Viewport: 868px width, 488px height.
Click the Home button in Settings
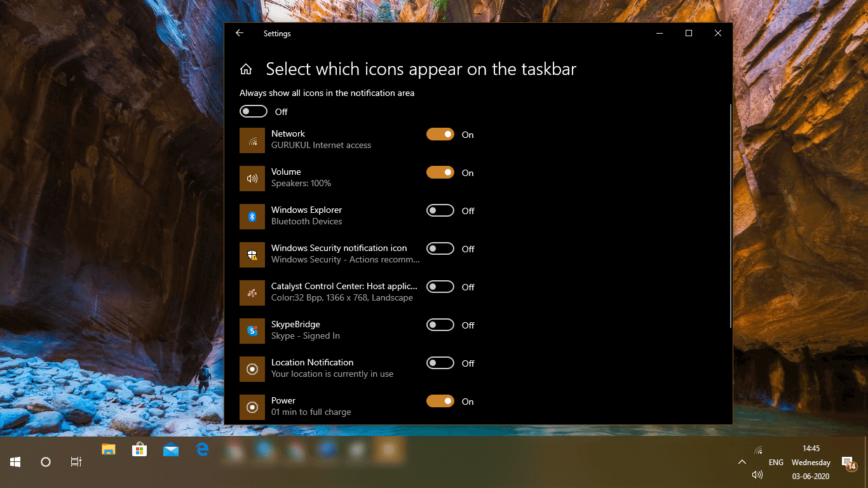point(245,69)
